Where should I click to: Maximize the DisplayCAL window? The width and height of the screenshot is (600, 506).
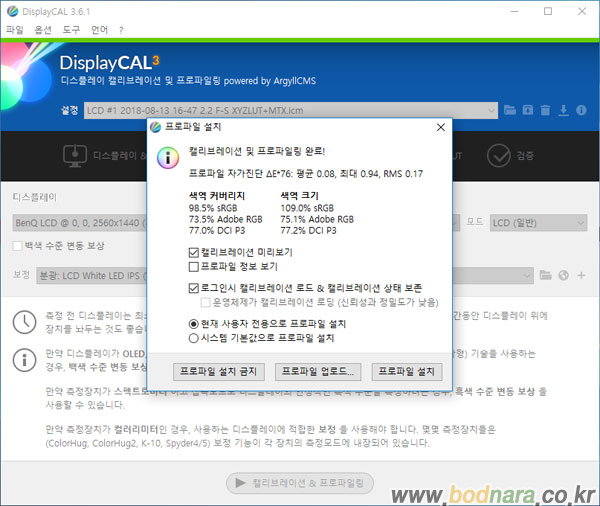point(548,11)
